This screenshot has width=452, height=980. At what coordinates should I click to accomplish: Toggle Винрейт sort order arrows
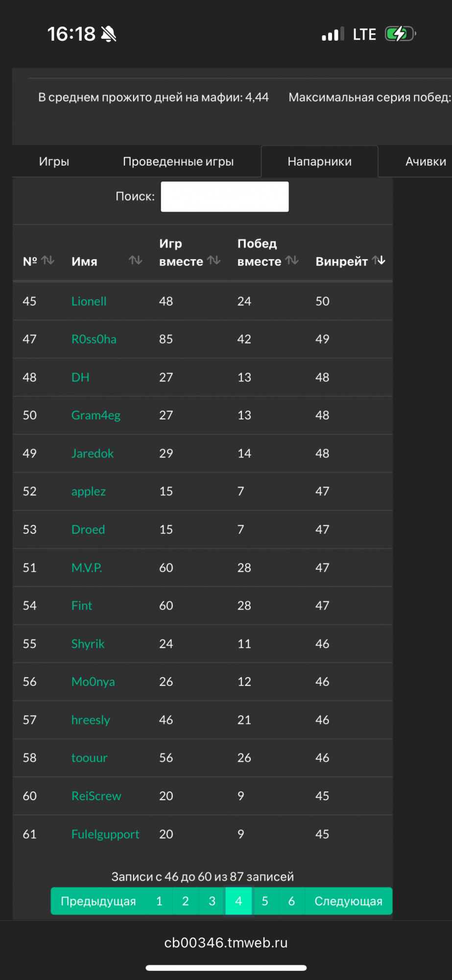click(379, 260)
